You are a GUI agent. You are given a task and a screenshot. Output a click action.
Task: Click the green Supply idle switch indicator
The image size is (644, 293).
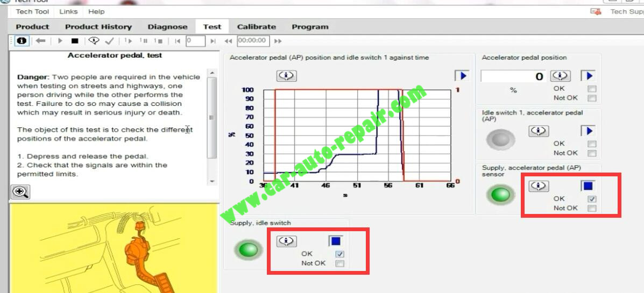pos(249,250)
